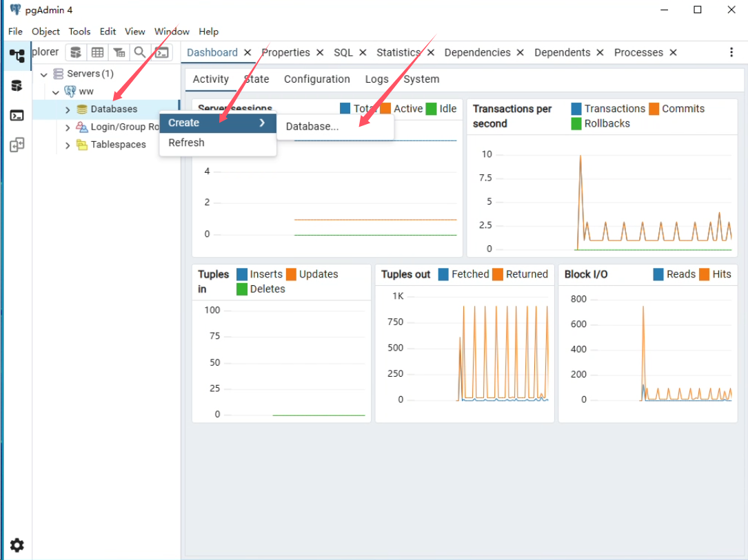The height and width of the screenshot is (560, 748).
Task: Switch to the Processes tab
Action: tap(639, 52)
